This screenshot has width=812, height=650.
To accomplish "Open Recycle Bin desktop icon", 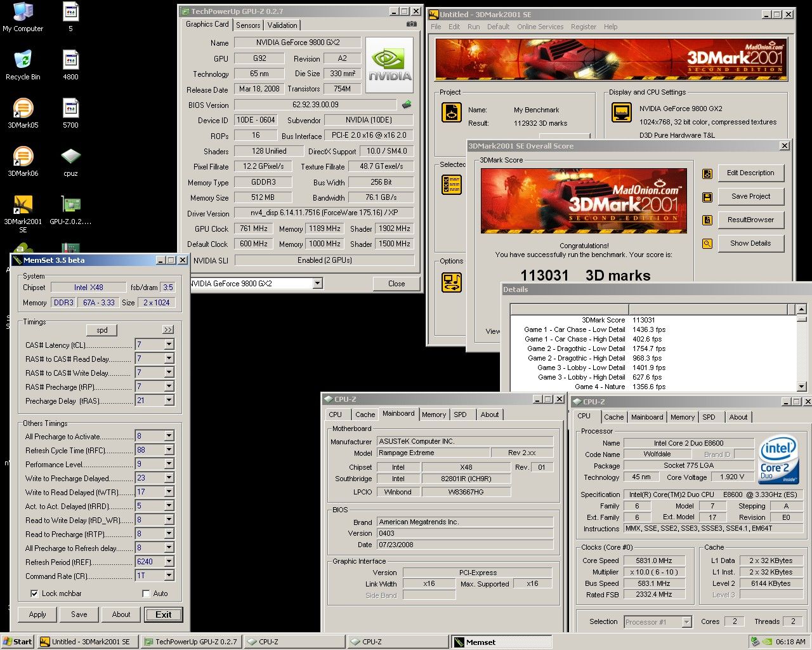I will pos(23,65).
